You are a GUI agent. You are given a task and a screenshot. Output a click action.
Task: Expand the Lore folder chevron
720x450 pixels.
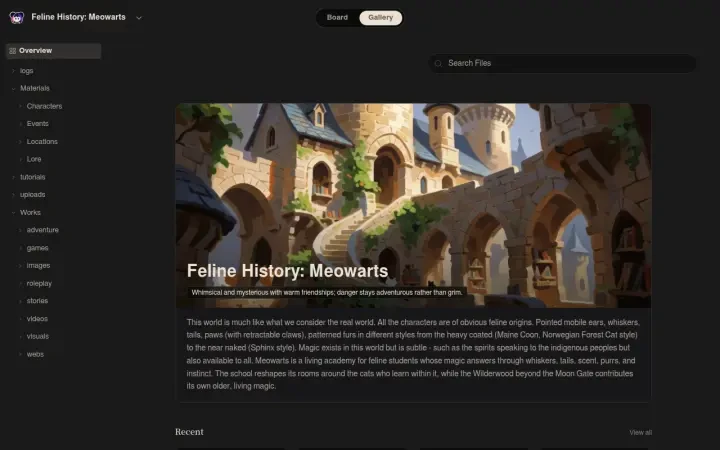coord(20,159)
